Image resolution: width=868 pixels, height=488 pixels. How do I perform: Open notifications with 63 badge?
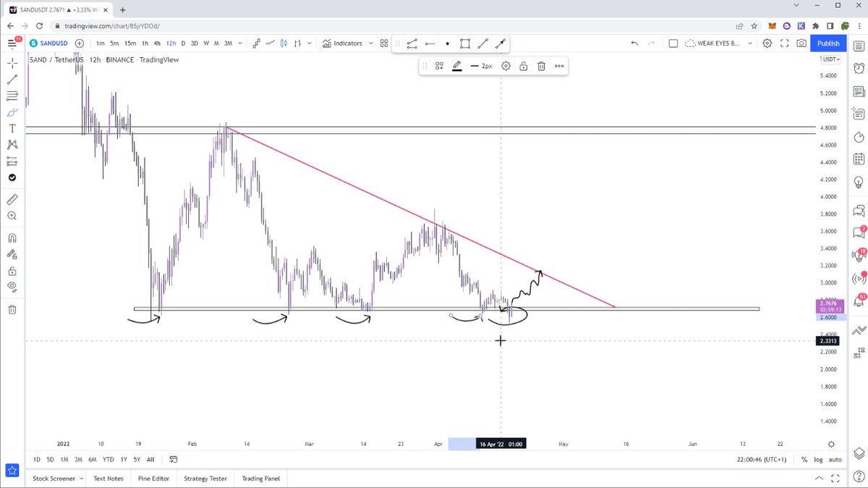pos(859,301)
